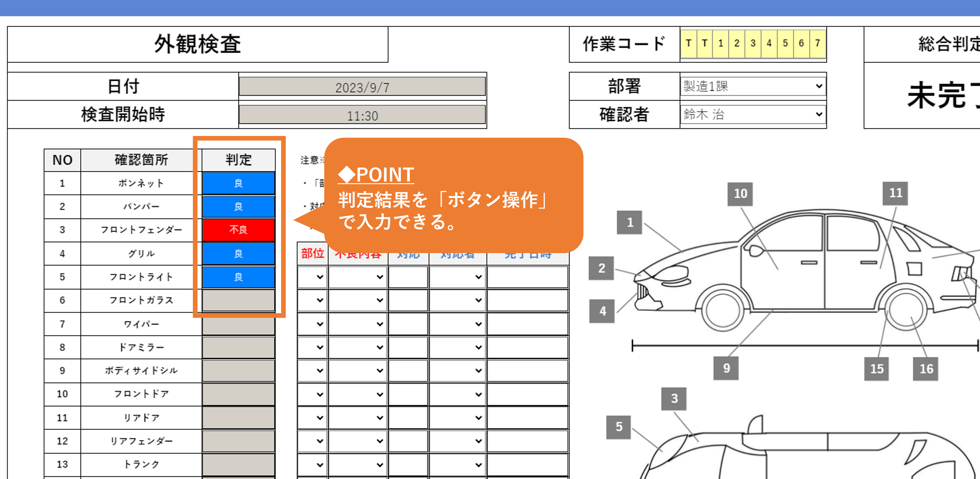The height and width of the screenshot is (479, 980).
Task: Open 対応者 dropdown in first defect row
Action: [x=458, y=277]
